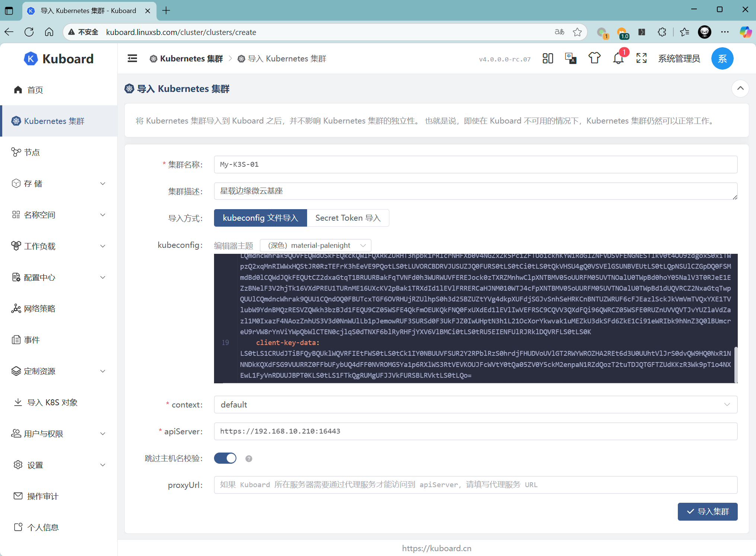Click the notification bell icon
The width and height of the screenshot is (756, 556).
click(618, 58)
